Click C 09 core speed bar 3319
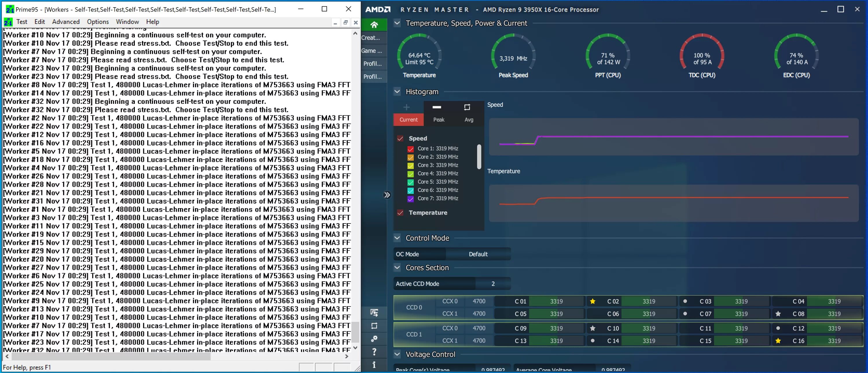Screen dimensions: 868x373 (556, 328)
